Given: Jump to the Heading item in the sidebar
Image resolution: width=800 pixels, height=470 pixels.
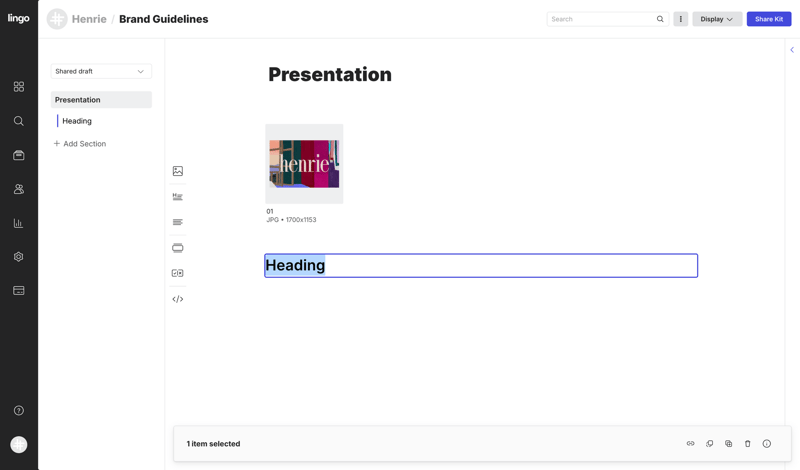Looking at the screenshot, I should [x=77, y=121].
